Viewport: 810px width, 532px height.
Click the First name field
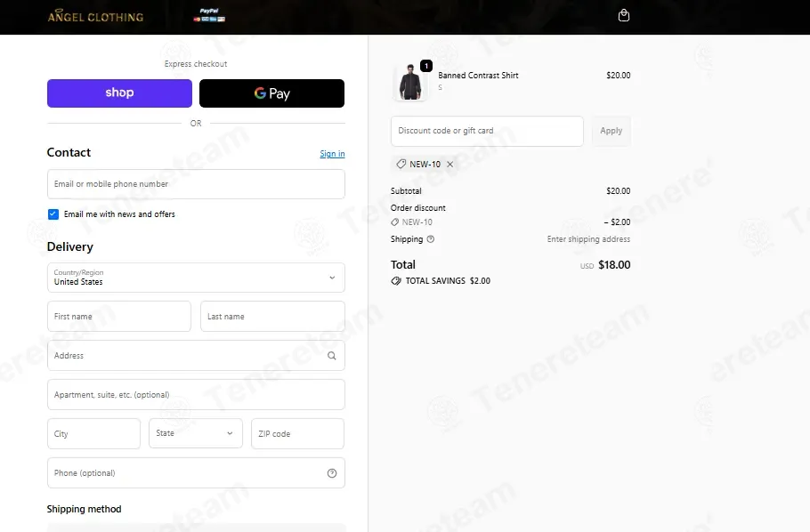coord(118,317)
